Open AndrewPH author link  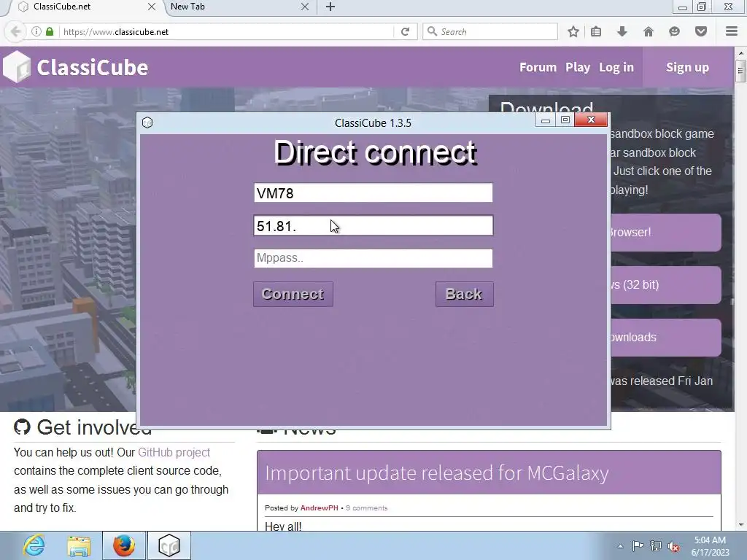click(x=320, y=508)
